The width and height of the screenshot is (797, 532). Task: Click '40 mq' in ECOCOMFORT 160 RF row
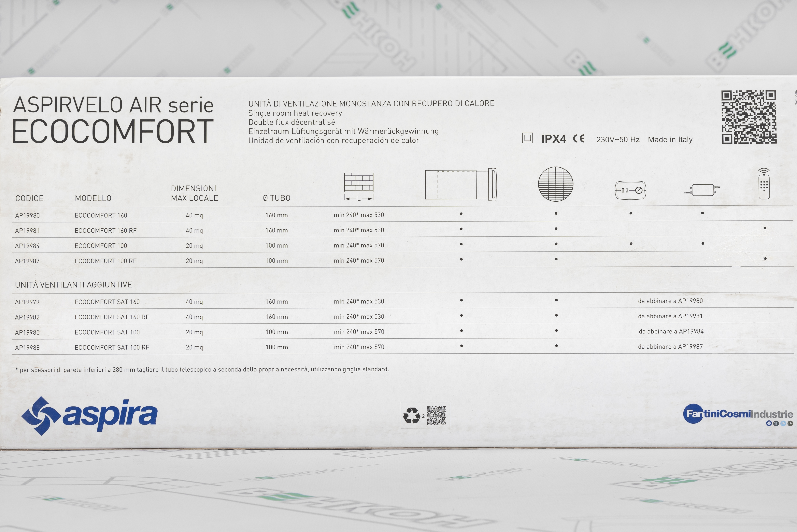pyautogui.click(x=194, y=231)
